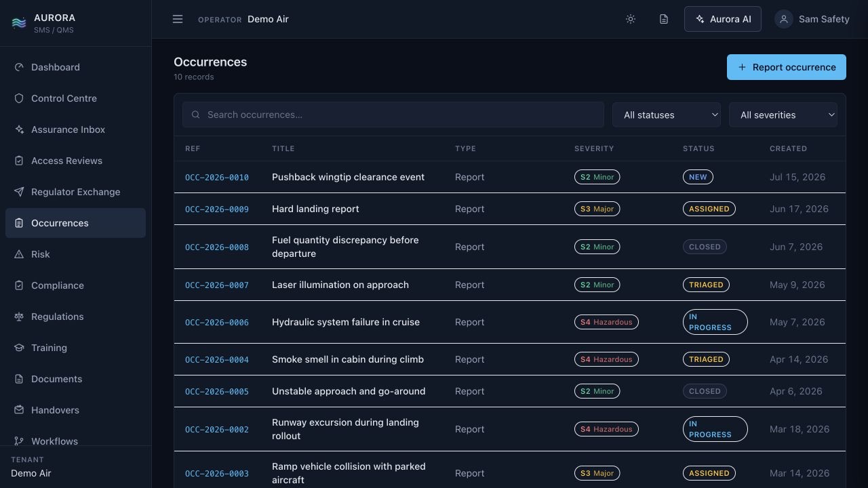Click the Aurora wave logo icon
Image resolution: width=868 pixels, height=488 pixels.
19,24
